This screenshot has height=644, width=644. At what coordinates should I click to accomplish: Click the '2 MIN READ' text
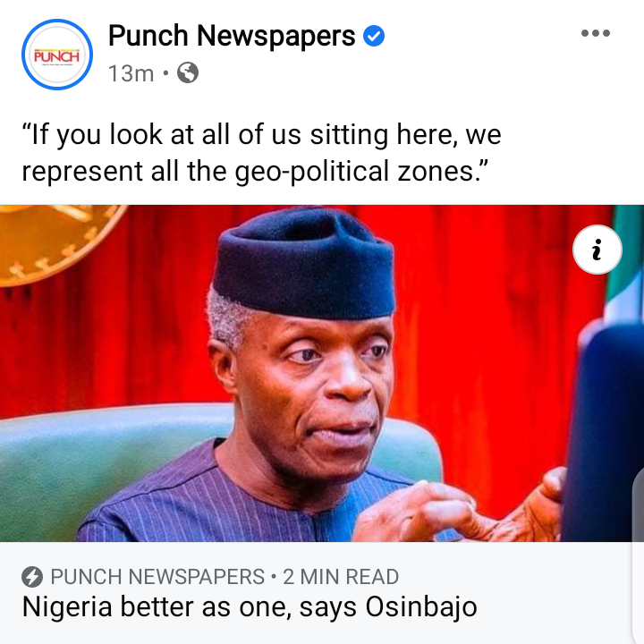click(x=341, y=577)
